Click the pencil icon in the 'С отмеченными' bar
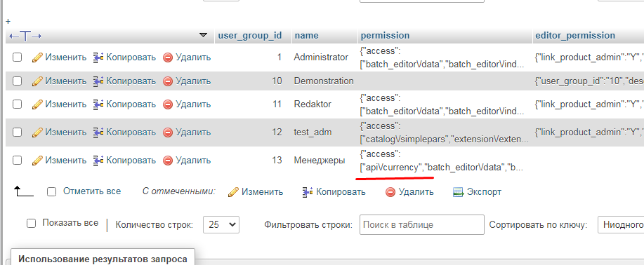Image resolution: width=644 pixels, height=265 pixels. click(x=233, y=191)
